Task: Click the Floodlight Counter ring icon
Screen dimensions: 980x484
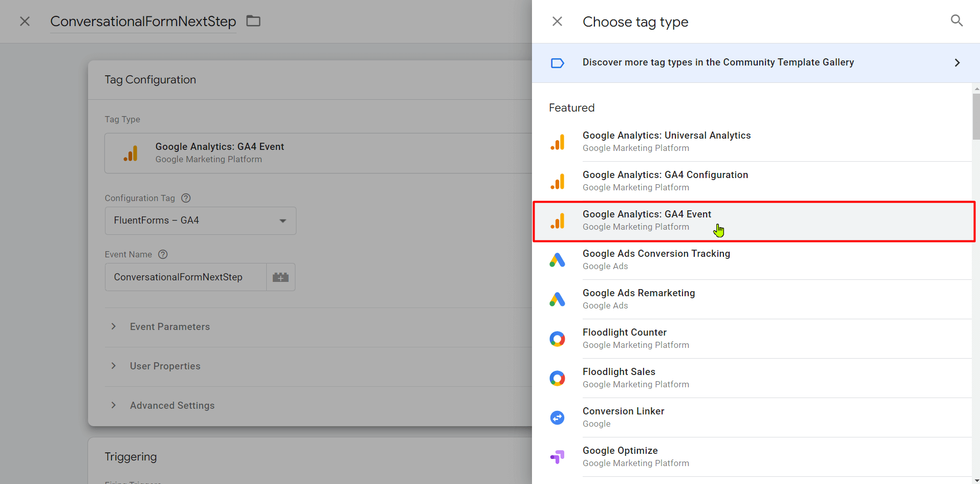Action: click(x=557, y=339)
